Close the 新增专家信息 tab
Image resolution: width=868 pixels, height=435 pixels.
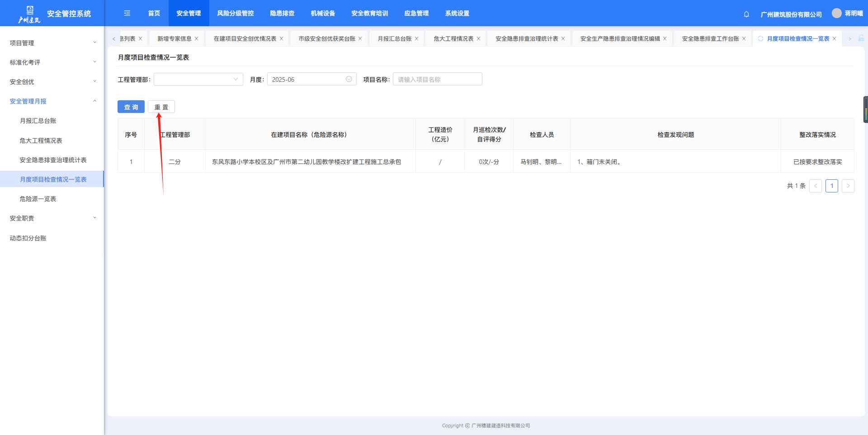[x=197, y=39]
